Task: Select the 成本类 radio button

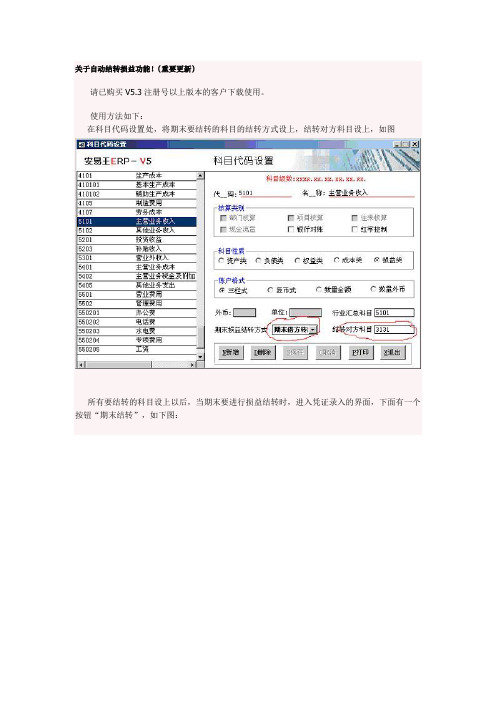Action: tap(337, 260)
